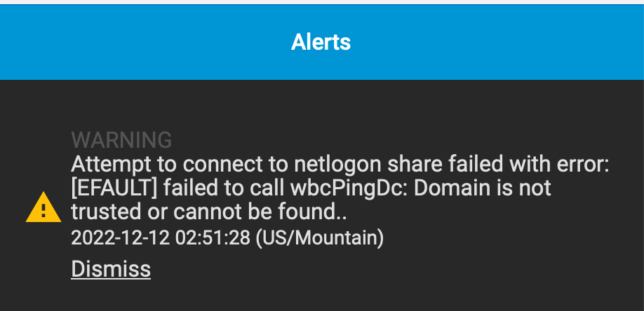Screen dimensions: 644x311
Task: Click the date 2022-12-12 in the timestamp
Action: click(x=121, y=237)
